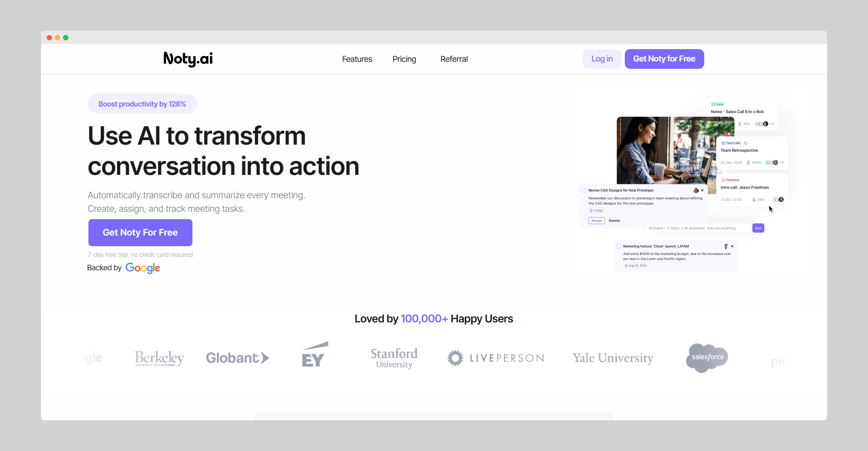Screen dimensions: 868x451
Task: Click the blue Team calls folder tag
Action: point(731,143)
